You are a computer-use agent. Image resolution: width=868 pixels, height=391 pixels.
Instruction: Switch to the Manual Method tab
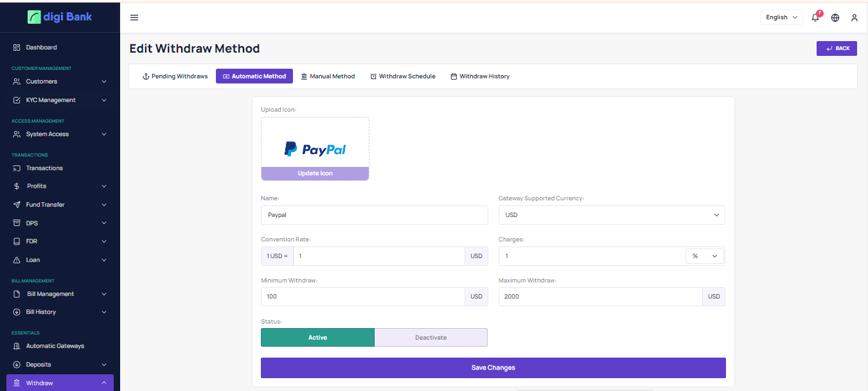tap(328, 76)
